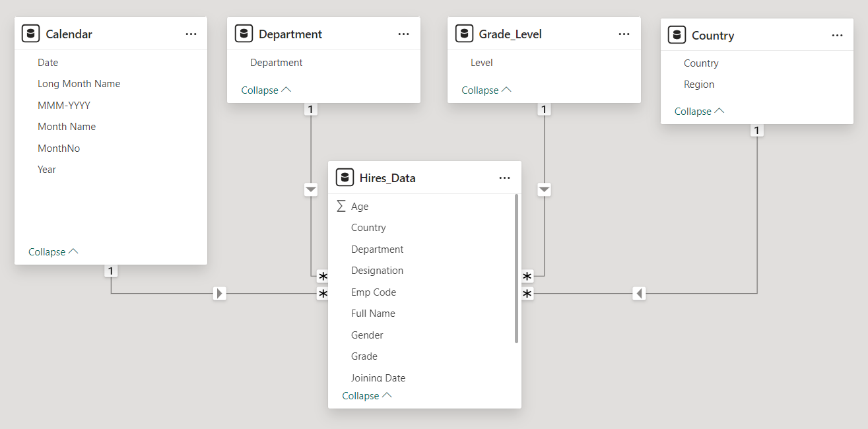Click the Country table database icon
868x429 pixels.
pos(677,35)
